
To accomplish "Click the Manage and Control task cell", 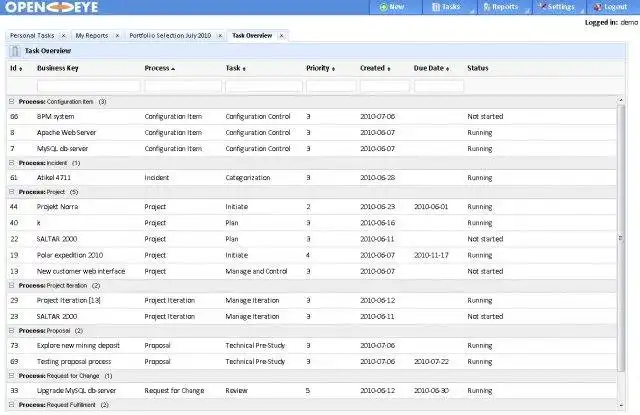I will (x=256, y=271).
